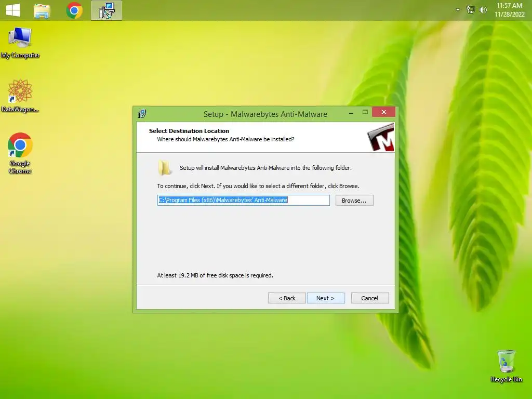Open the clock showing 11:57 AM
The image size is (532, 399).
point(509,10)
